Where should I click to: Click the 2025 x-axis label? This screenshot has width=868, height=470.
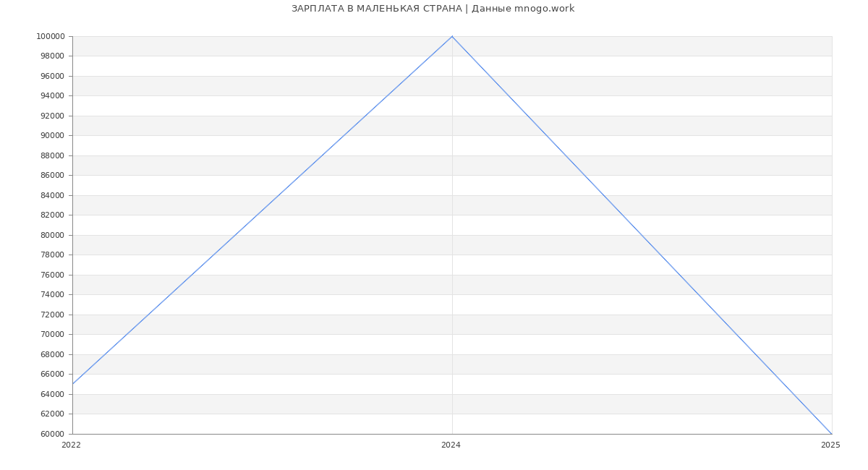(830, 445)
